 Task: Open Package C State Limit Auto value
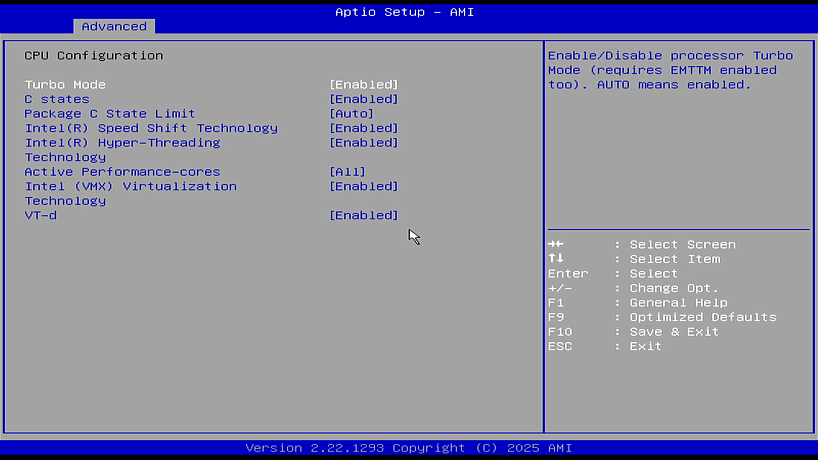(x=352, y=114)
